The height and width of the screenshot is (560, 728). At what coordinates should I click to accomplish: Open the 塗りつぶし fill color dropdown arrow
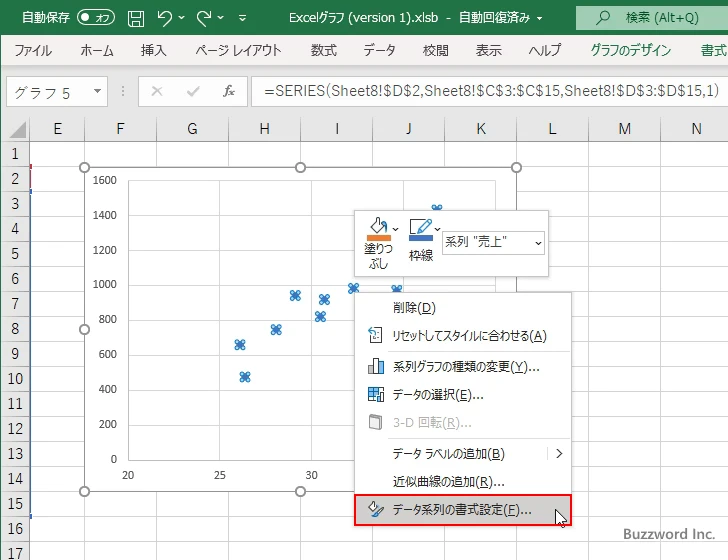[396, 229]
